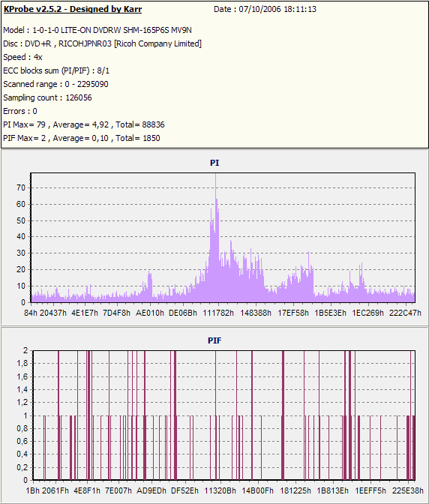Click the 111782h label on PI axis
The height and width of the screenshot is (504, 429).
click(x=218, y=313)
